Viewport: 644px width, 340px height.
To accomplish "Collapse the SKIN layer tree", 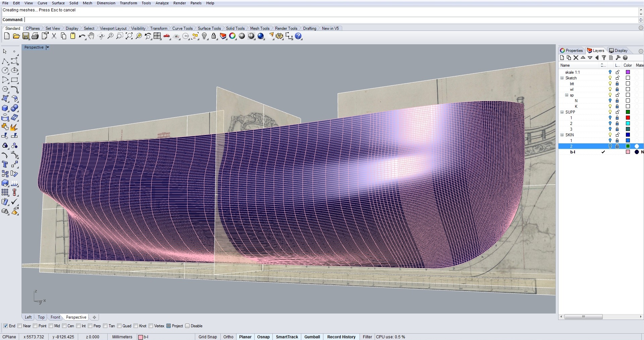I will [x=562, y=135].
